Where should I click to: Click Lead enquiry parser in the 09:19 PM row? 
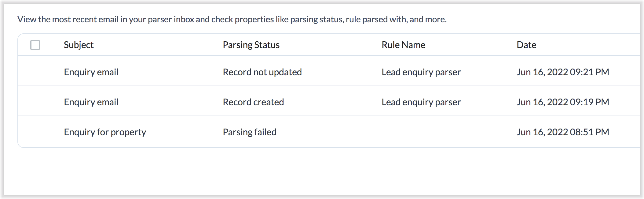click(421, 102)
